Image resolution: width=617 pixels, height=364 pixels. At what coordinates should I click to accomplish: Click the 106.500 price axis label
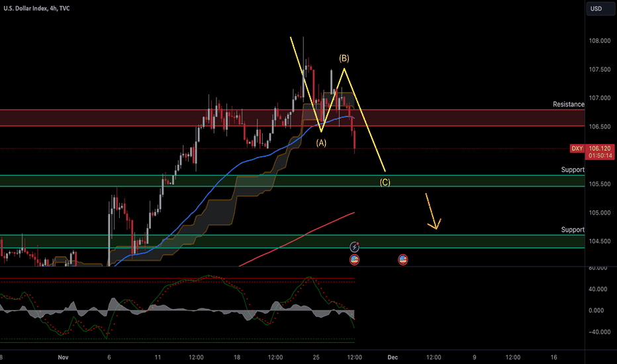(600, 126)
